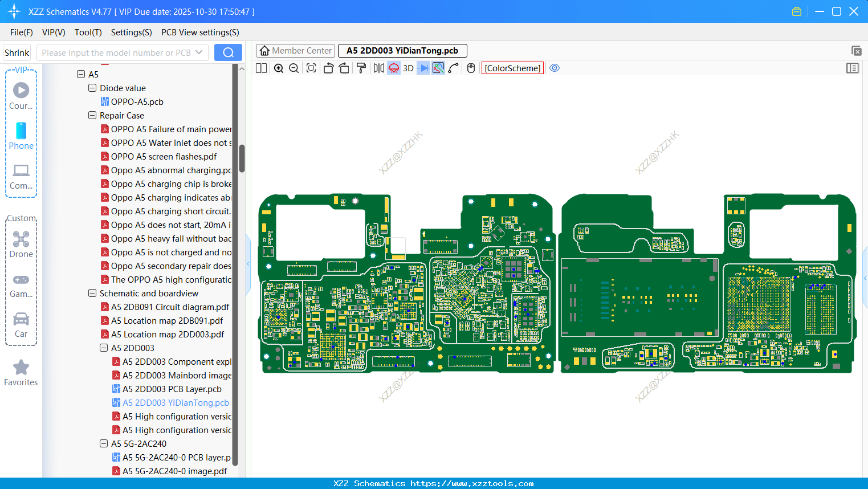Image resolution: width=868 pixels, height=489 pixels.
Task: Click the blue search button
Action: tap(228, 52)
